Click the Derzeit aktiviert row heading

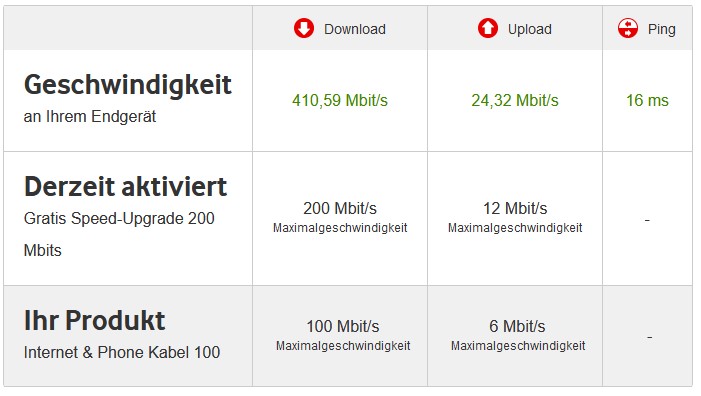[126, 186]
